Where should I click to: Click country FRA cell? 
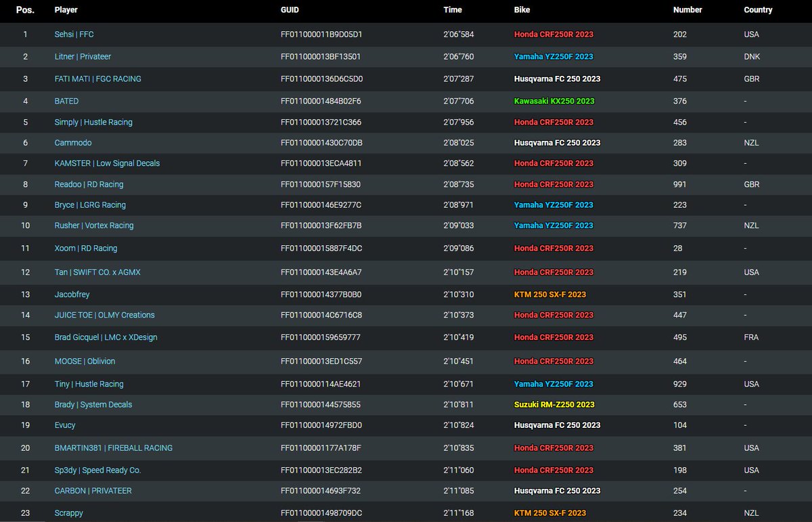click(751, 337)
